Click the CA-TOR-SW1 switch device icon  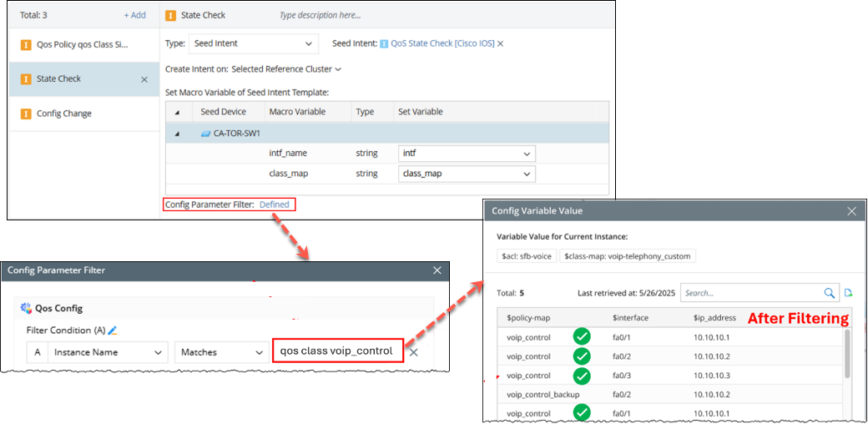pos(205,134)
